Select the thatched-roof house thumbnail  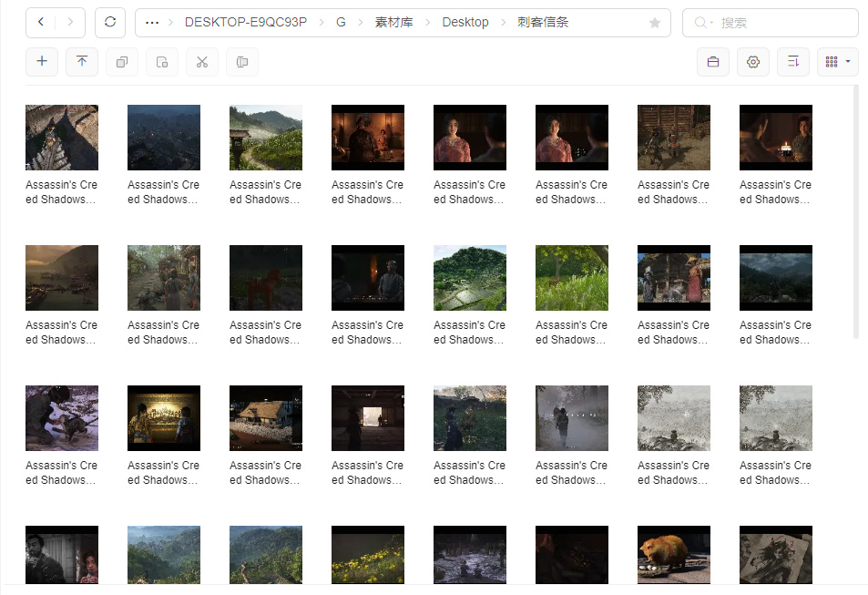(x=266, y=418)
